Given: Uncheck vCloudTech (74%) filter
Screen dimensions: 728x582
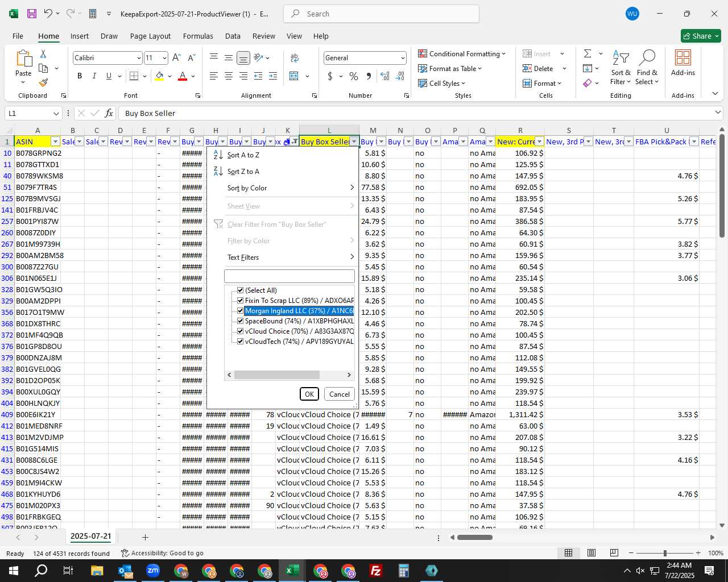Looking at the screenshot, I should [241, 342].
